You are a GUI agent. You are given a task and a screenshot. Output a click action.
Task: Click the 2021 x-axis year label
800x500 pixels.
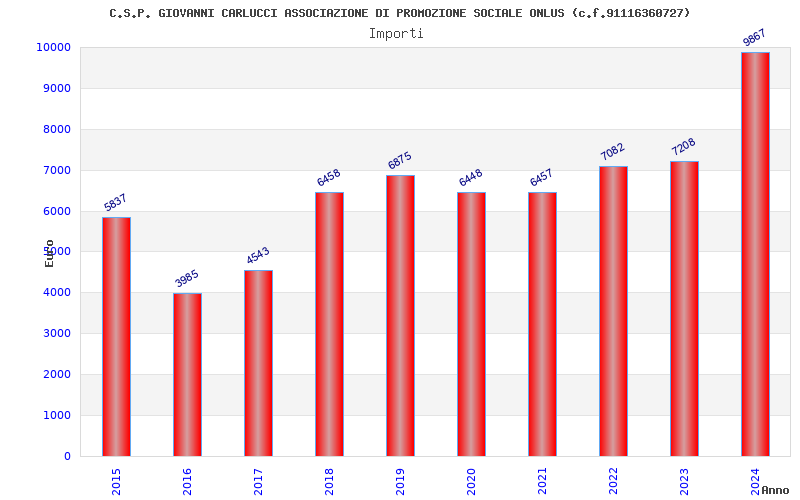(542, 480)
